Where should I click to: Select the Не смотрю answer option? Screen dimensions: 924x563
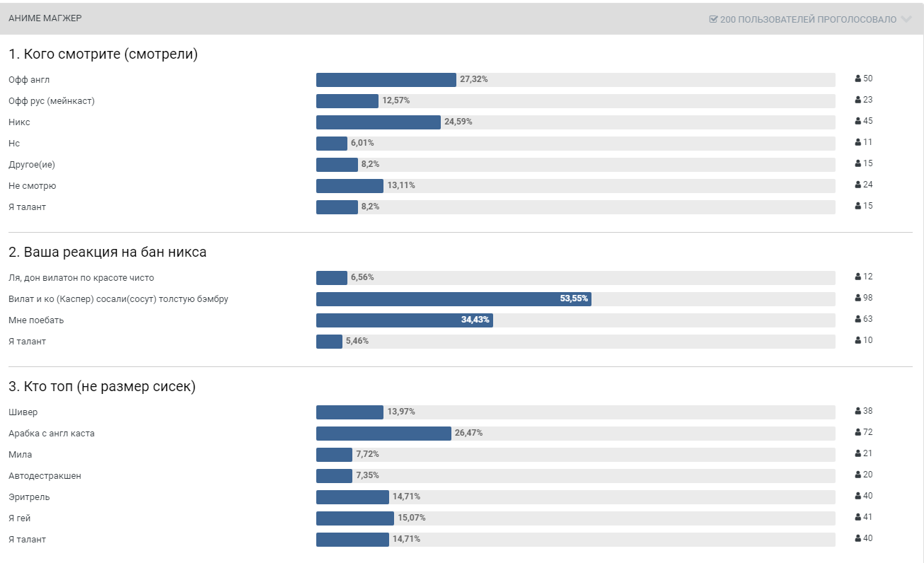click(x=33, y=186)
